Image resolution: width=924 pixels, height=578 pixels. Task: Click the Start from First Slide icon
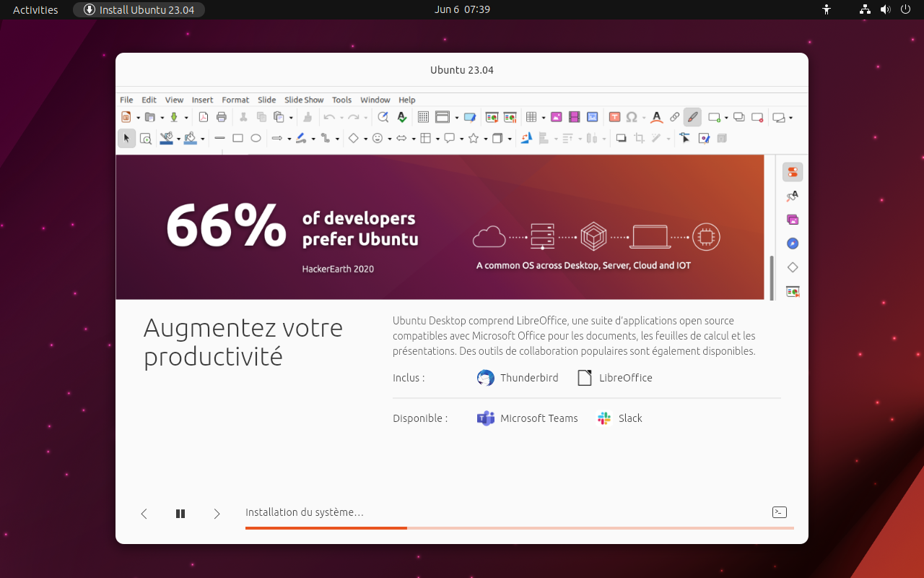click(x=492, y=117)
